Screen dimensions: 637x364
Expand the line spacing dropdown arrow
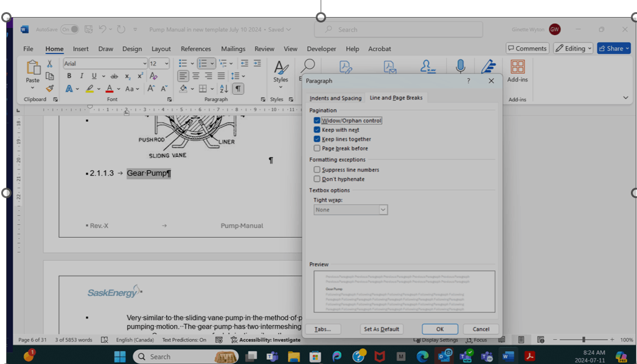243,76
